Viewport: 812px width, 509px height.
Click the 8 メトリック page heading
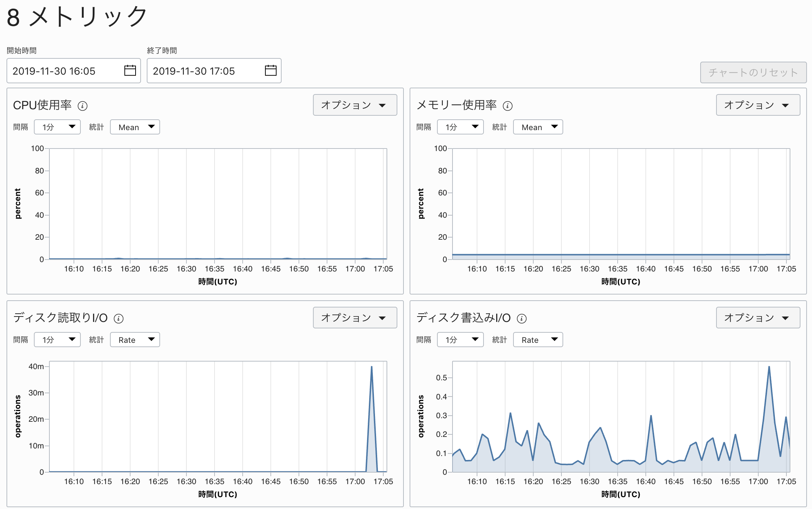tap(77, 17)
